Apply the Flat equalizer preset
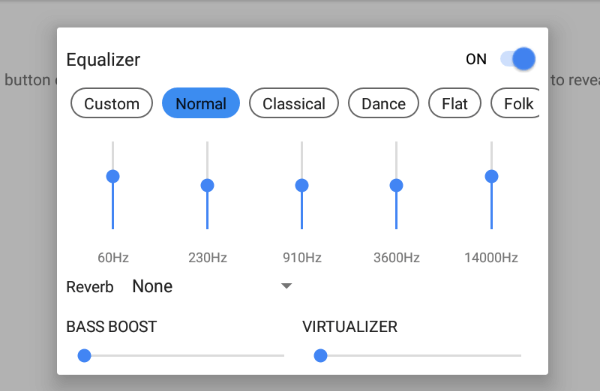The width and height of the screenshot is (600, 391). click(x=455, y=103)
